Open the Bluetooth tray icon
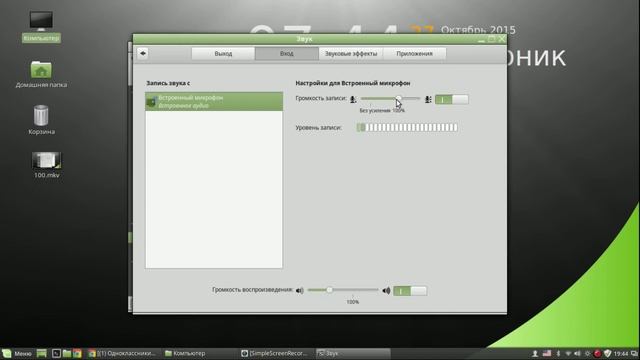Image resolution: width=640 pixels, height=360 pixels. (x=558, y=353)
